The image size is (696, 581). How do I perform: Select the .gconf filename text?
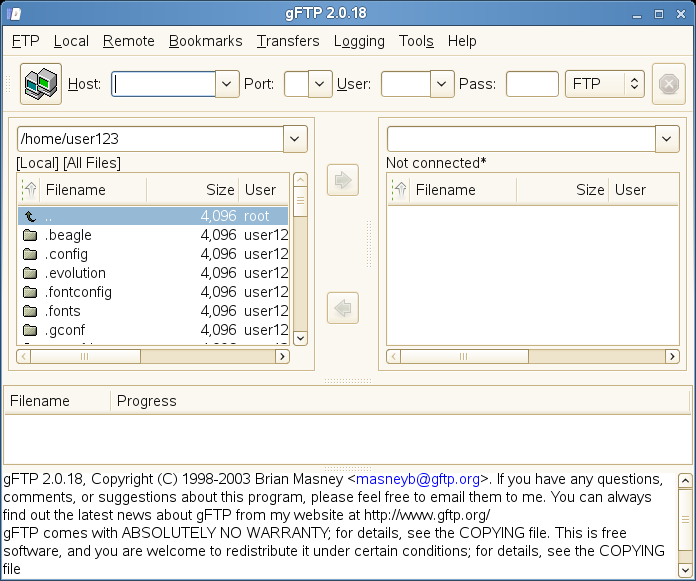[65, 331]
